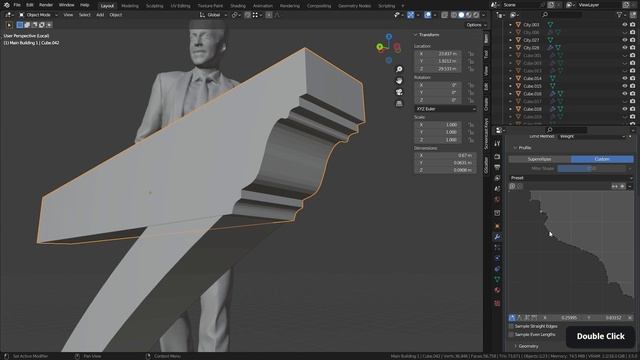Open the Modifiers wrench properties tab

pos(497,237)
